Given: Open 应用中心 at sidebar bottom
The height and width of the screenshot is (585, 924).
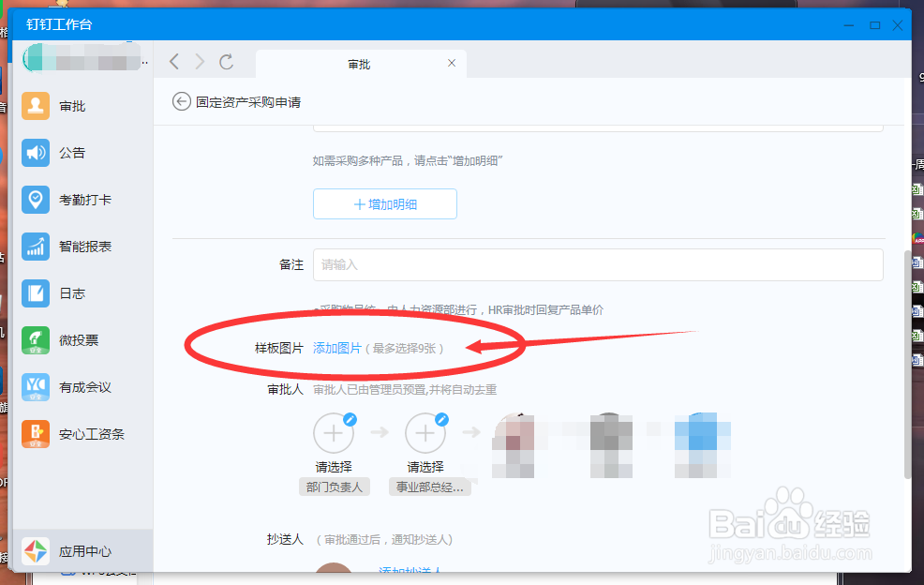Looking at the screenshot, I should (75, 551).
